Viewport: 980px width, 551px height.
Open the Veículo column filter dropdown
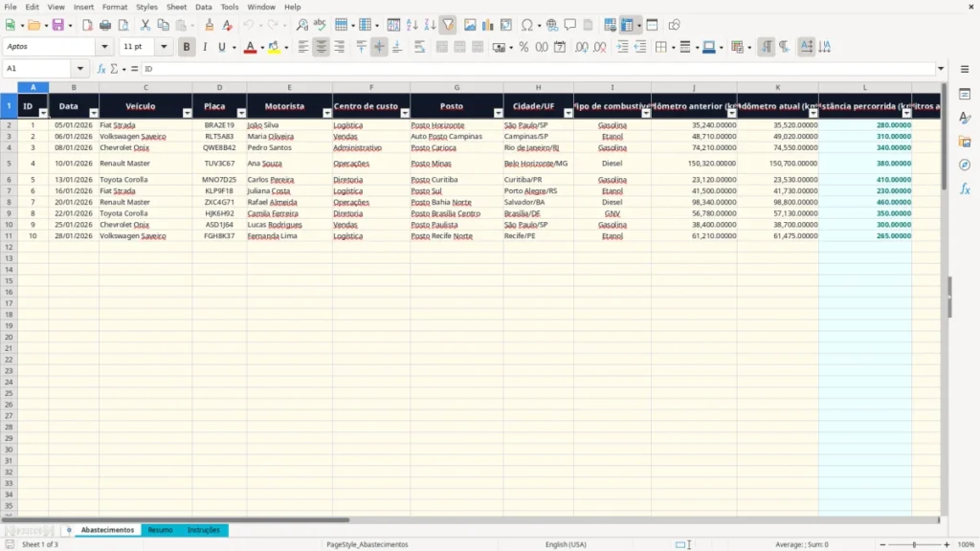coord(187,113)
